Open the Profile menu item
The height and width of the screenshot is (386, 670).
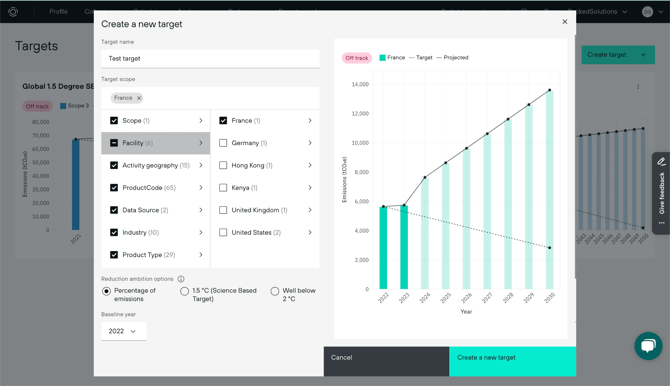pos(59,12)
